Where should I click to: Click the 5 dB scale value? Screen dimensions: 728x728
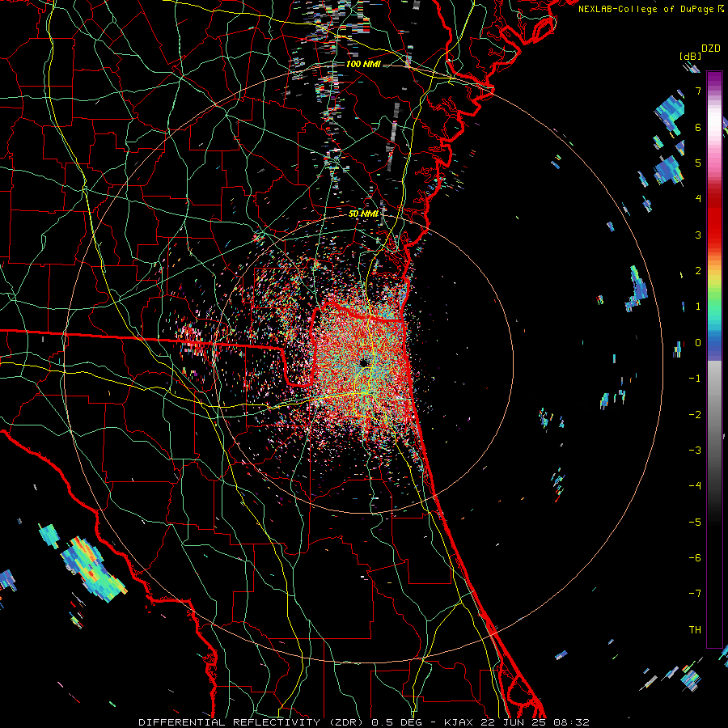pos(698,163)
